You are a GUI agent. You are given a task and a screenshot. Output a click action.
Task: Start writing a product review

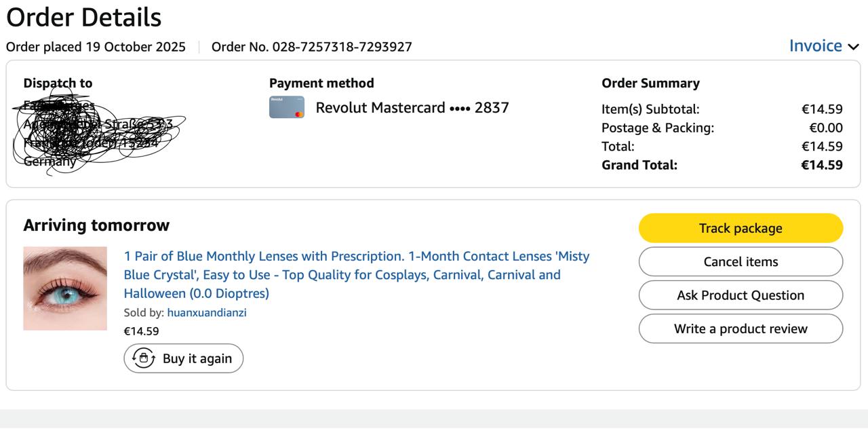pyautogui.click(x=741, y=329)
